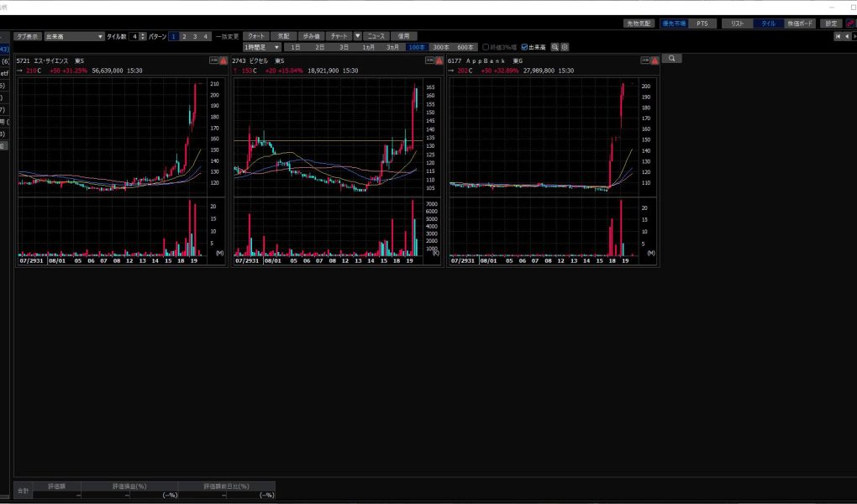Enable the 終値3%幅 checkbox
Viewport: 857px width, 504px height.
click(x=484, y=47)
